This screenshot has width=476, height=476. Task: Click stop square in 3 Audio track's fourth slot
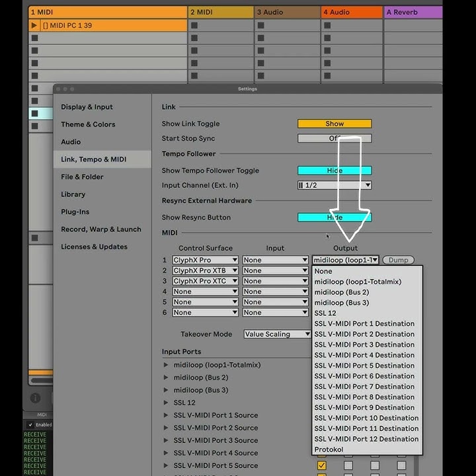[260, 63]
